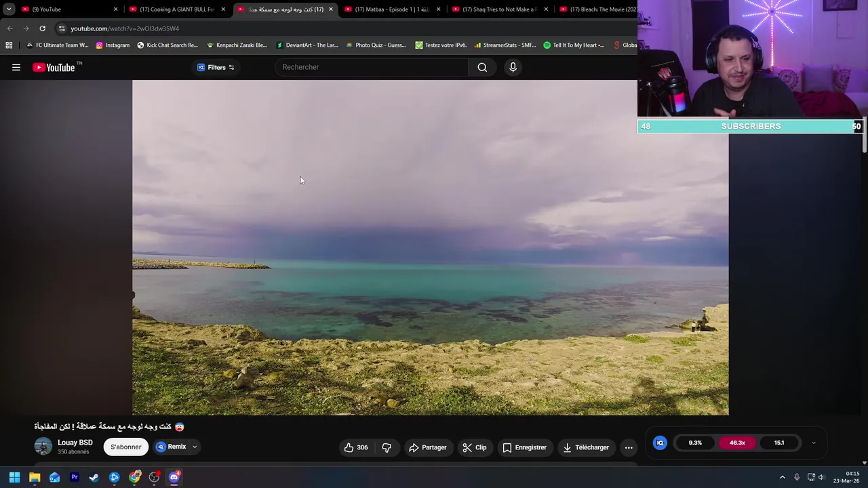This screenshot has width=868, height=488.
Task: Click the Rechercher search field
Action: [x=372, y=67]
